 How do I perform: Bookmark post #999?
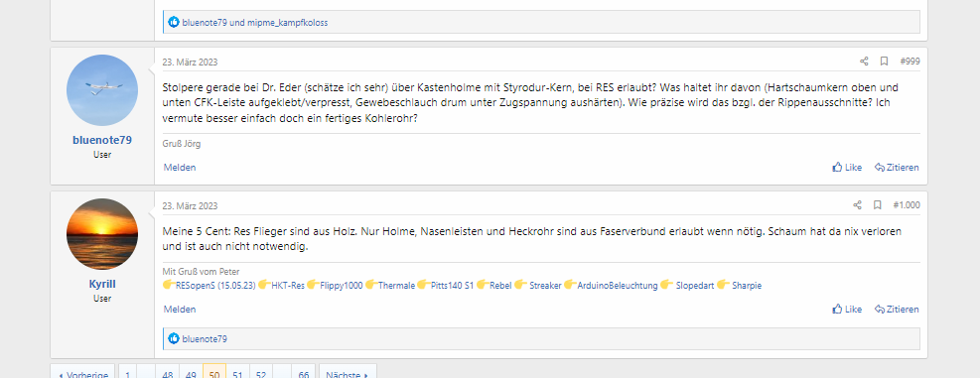coord(884,62)
